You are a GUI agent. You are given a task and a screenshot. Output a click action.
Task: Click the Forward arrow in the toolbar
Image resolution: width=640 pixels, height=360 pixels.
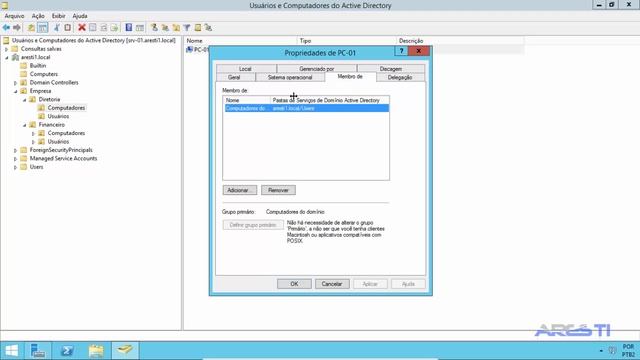[x=17, y=28]
